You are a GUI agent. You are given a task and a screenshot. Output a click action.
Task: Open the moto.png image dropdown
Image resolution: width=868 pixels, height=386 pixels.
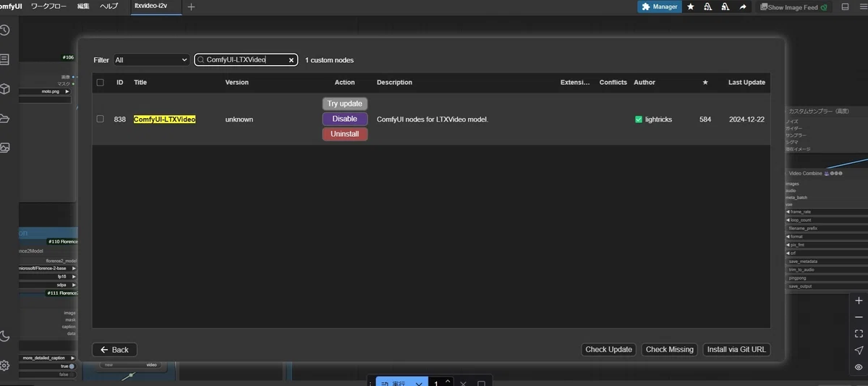coord(45,92)
